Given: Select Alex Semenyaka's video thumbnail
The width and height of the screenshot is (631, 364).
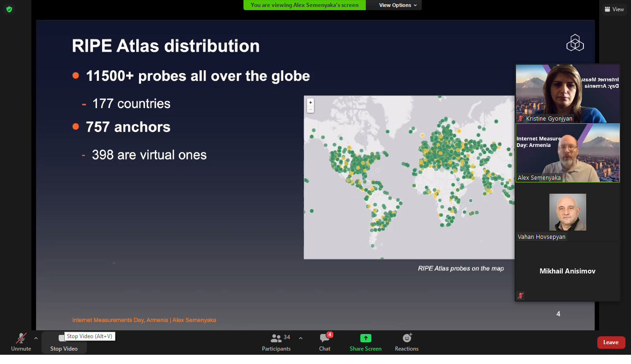Looking at the screenshot, I should click(x=568, y=152).
